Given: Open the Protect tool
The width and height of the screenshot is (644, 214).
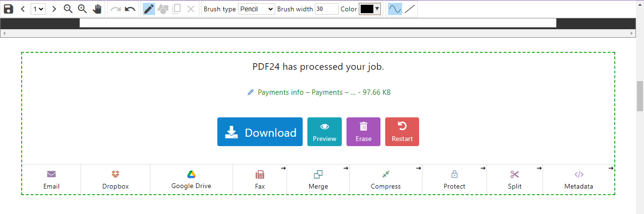Looking at the screenshot, I should tap(454, 179).
